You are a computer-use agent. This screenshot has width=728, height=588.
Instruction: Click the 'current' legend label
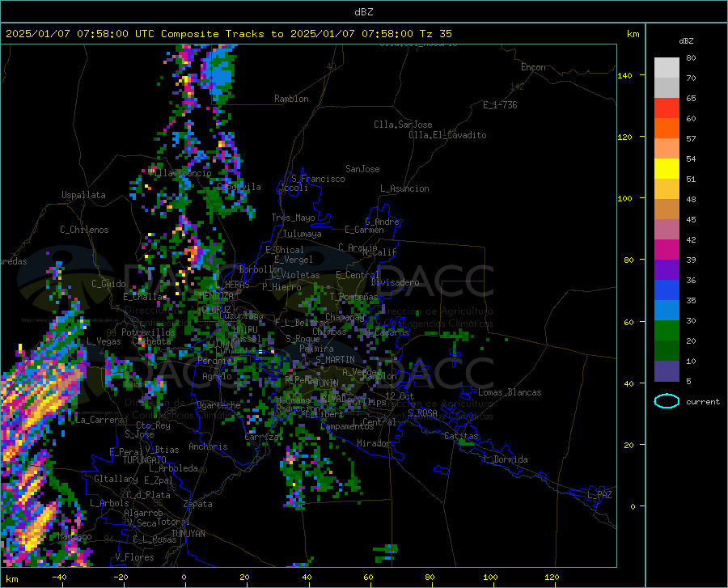703,401
